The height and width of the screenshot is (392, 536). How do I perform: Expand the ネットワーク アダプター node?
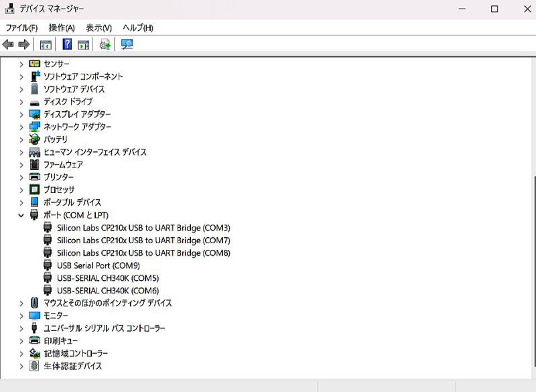(21, 127)
